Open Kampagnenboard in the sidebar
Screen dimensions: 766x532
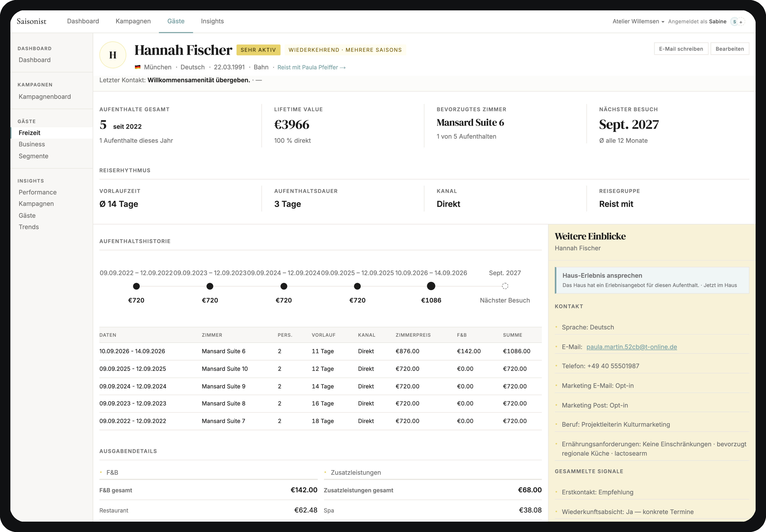click(x=45, y=97)
